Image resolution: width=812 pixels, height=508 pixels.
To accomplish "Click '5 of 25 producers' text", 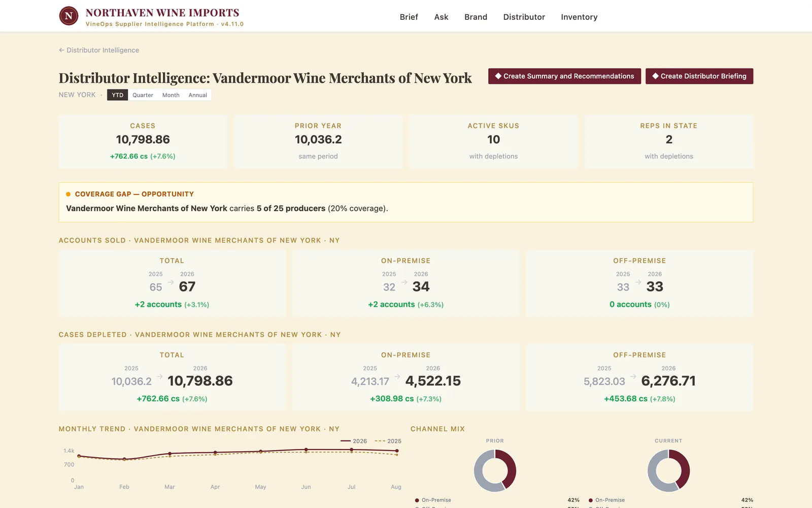I will 291,208.
